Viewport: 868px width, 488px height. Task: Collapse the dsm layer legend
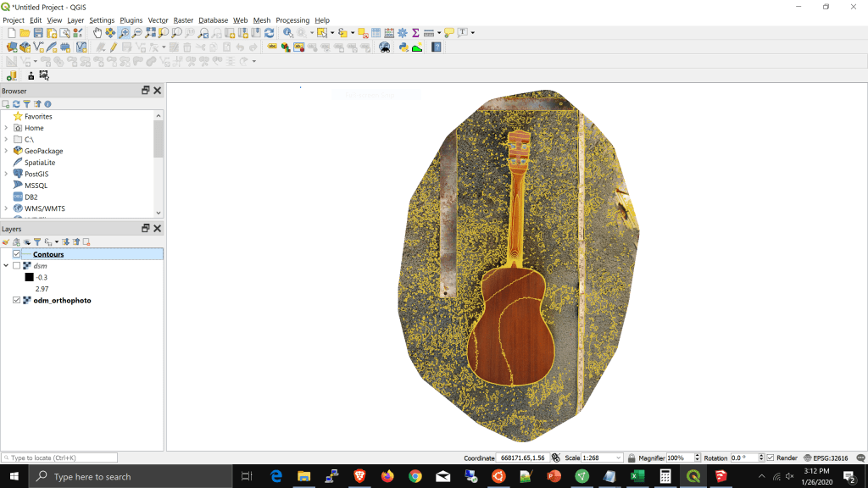(x=6, y=266)
